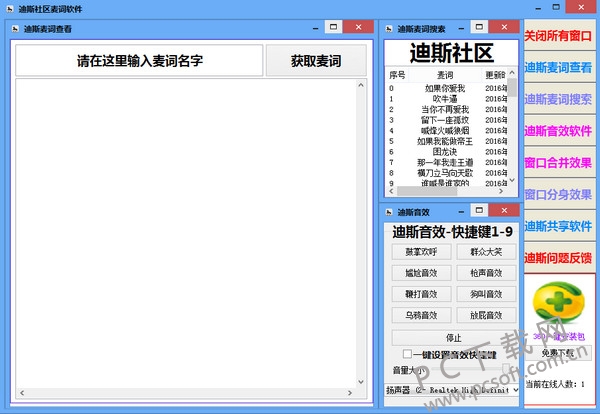The width and height of the screenshot is (600, 414).
Task: Play the 枪声音效 sound effect
Action: pyautogui.click(x=486, y=273)
